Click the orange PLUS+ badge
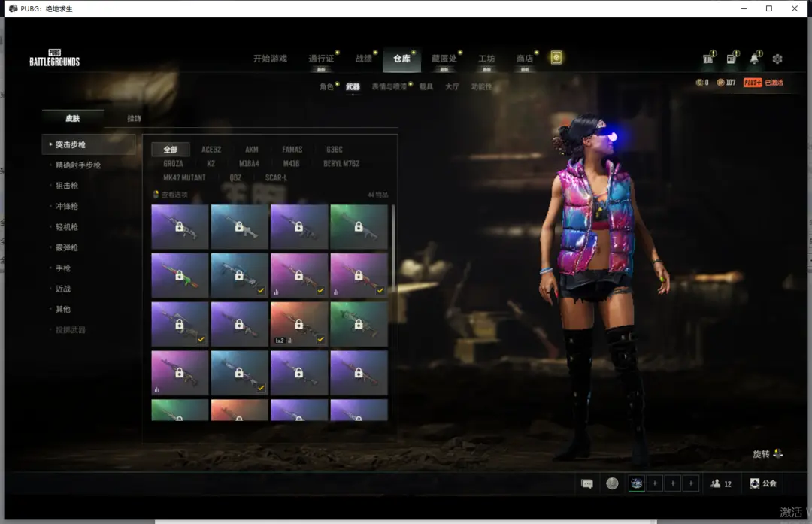Image resolution: width=812 pixels, height=524 pixels. click(753, 83)
